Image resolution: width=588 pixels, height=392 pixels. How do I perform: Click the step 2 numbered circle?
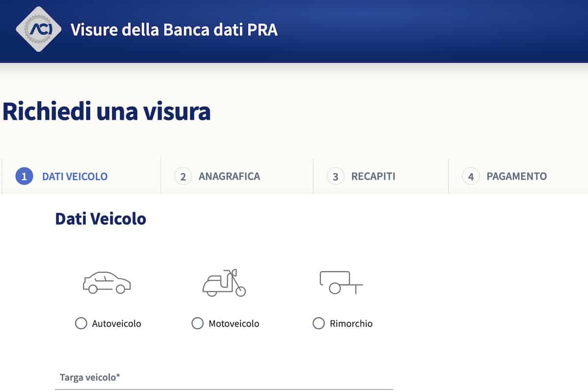(x=182, y=176)
